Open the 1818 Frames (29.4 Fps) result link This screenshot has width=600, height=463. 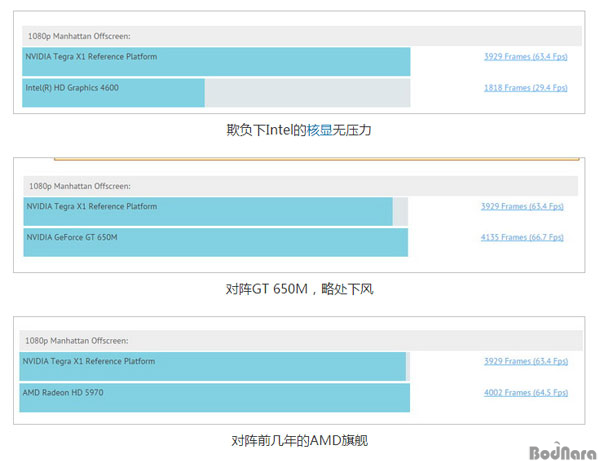(525, 88)
